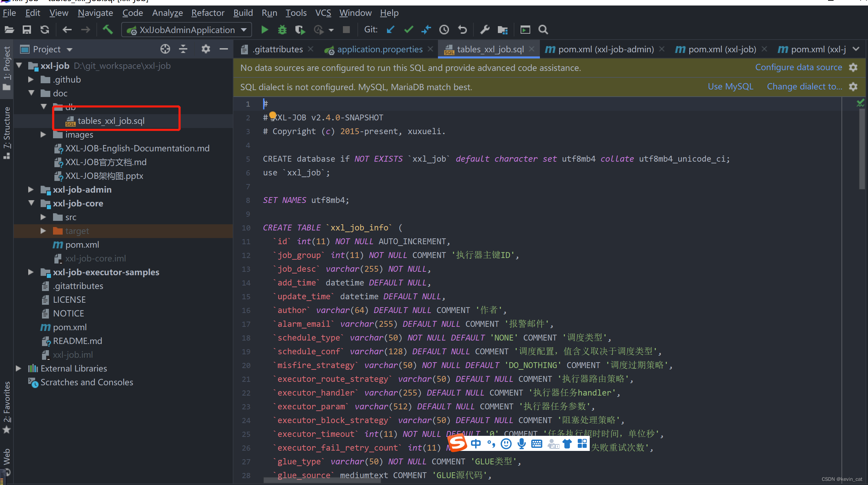Collapse the doc folder
This screenshot has width=868, height=485.
[x=31, y=93]
